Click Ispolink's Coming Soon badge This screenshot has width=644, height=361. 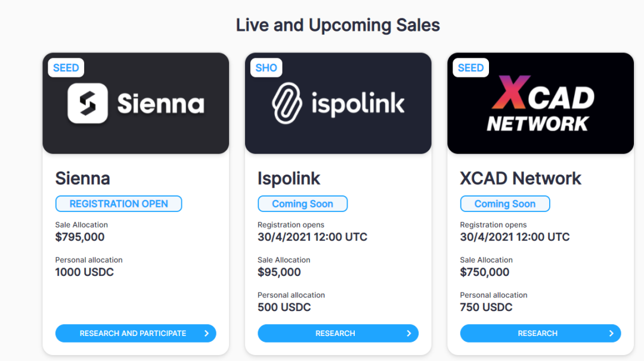(x=302, y=204)
